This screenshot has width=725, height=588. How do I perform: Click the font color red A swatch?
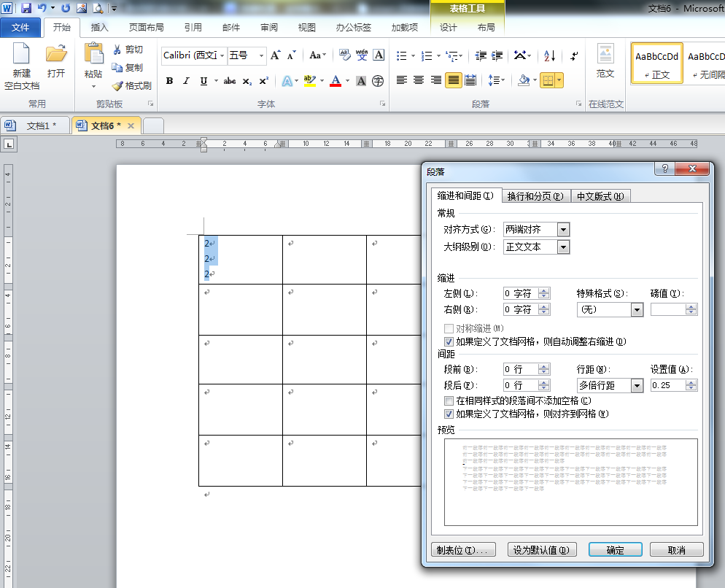click(x=336, y=81)
